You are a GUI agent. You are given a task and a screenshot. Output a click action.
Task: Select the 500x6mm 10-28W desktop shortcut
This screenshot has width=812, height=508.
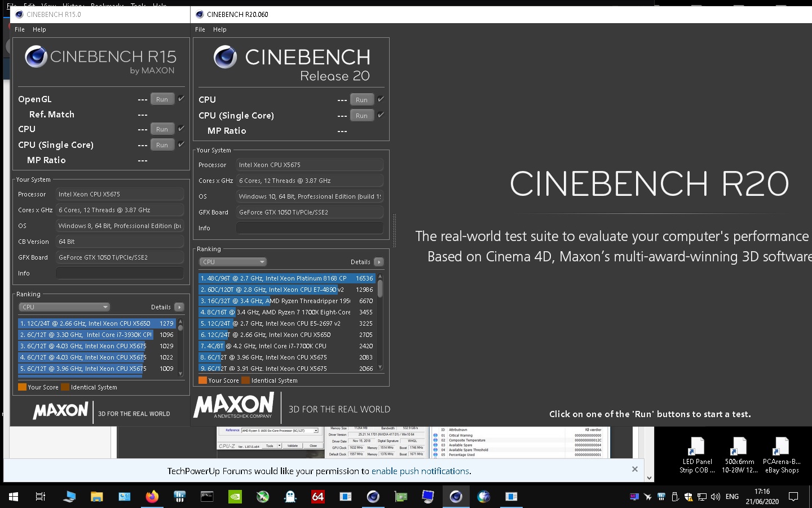point(739,456)
